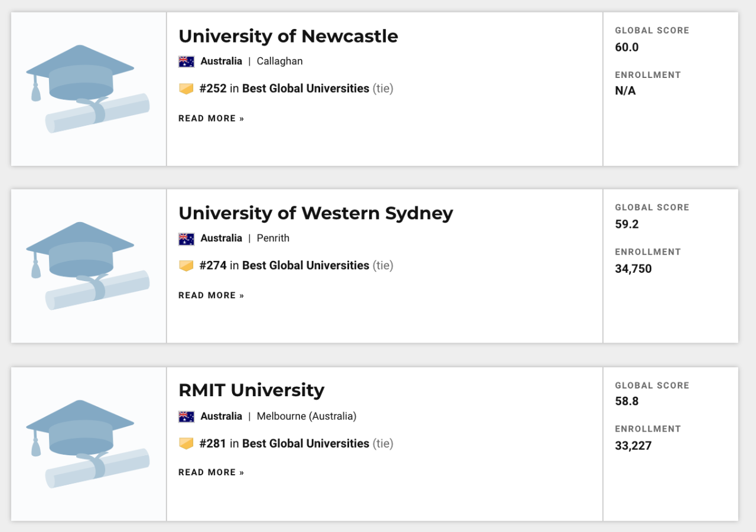Click Read More under University of Newcastle
This screenshot has height=532, width=756.
[211, 119]
